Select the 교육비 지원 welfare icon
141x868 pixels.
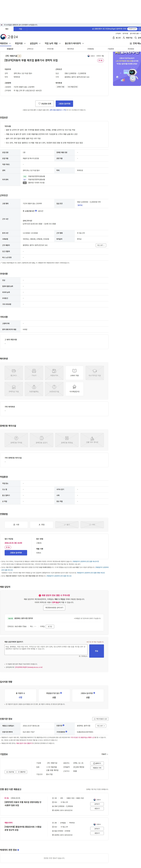74,373
